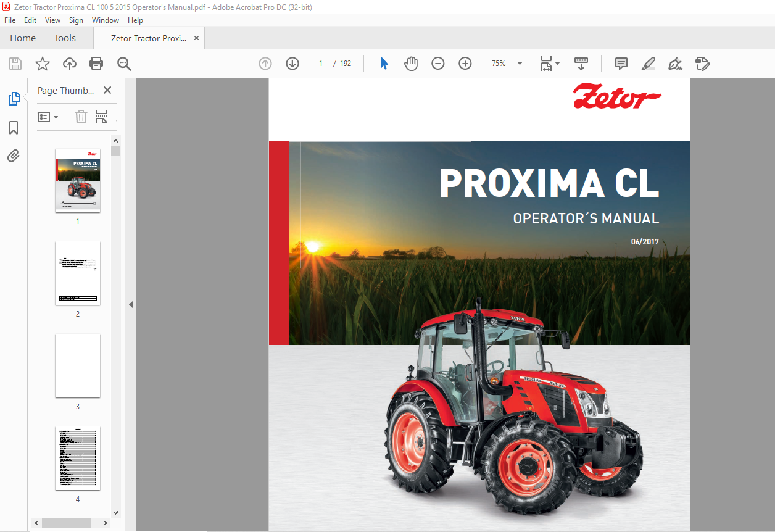The width and height of the screenshot is (775, 532).
Task: Select page 3 thumbnail
Action: point(78,365)
